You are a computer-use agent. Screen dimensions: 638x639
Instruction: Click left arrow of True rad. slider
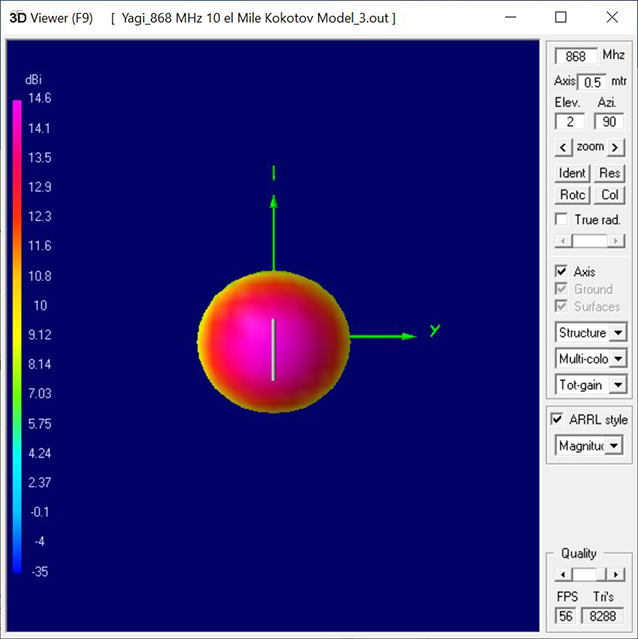point(563,241)
